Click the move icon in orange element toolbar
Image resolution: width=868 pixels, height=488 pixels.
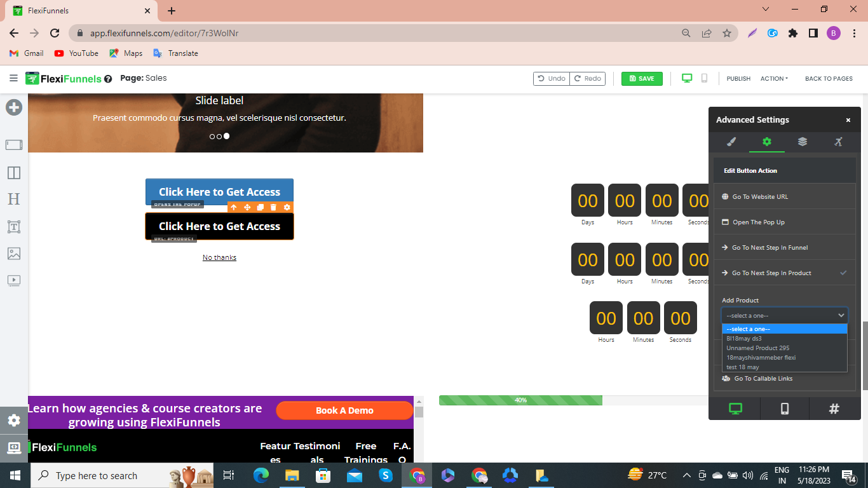(247, 207)
